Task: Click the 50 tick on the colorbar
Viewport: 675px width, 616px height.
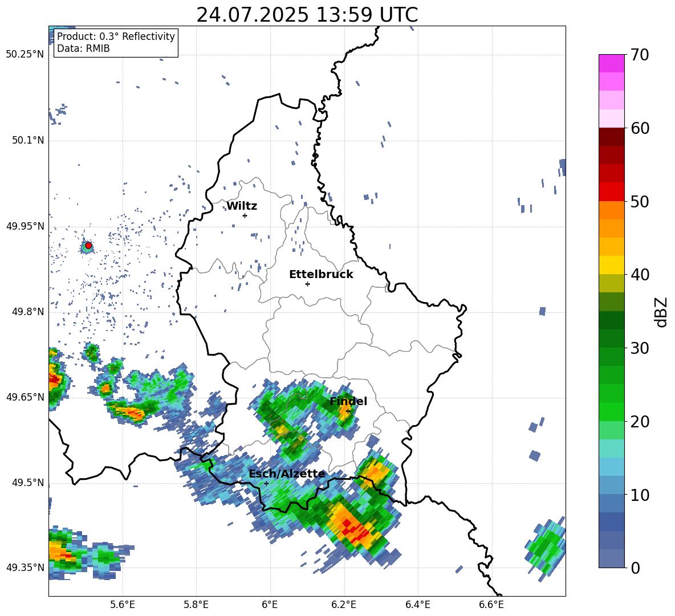Action: pyautogui.click(x=639, y=202)
